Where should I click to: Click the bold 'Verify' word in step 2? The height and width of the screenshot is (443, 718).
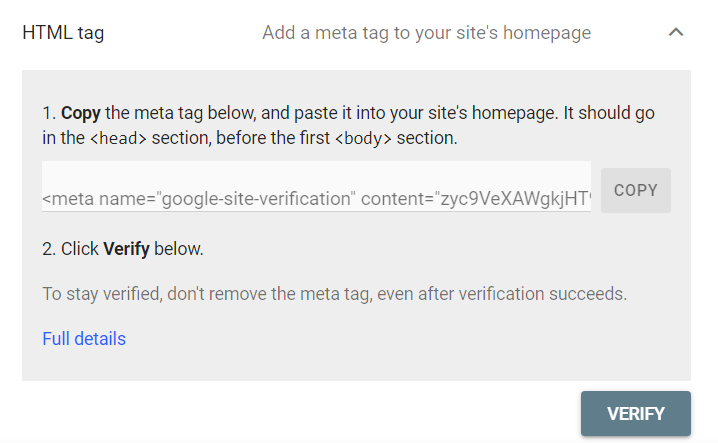126,249
